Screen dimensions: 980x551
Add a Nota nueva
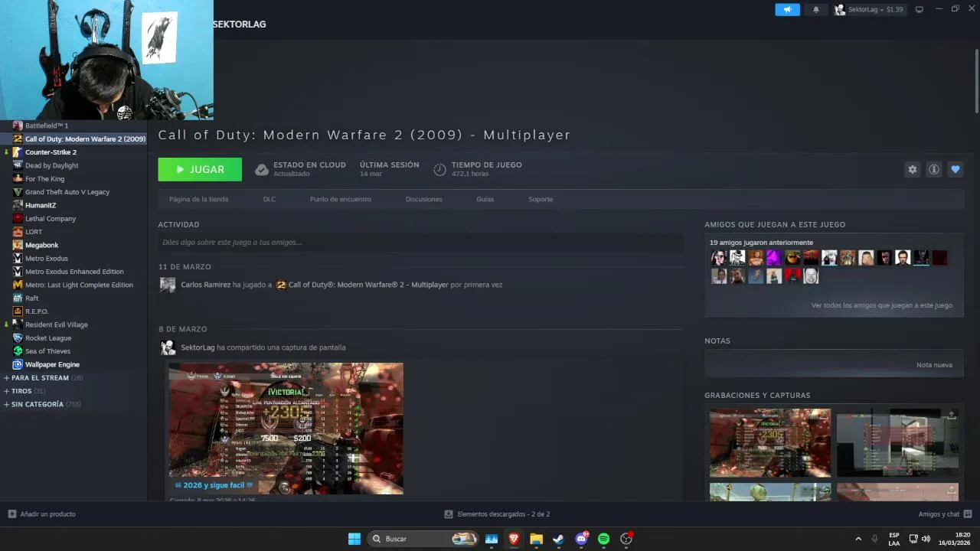coord(934,365)
